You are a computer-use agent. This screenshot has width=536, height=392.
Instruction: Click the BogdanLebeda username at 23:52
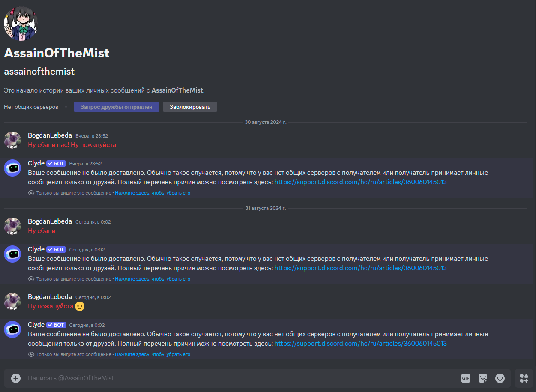click(50, 135)
